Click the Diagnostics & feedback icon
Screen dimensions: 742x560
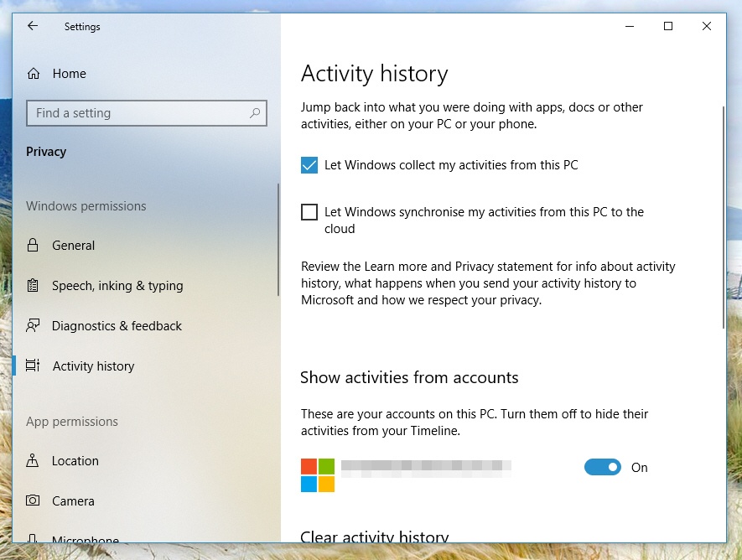[x=34, y=325]
